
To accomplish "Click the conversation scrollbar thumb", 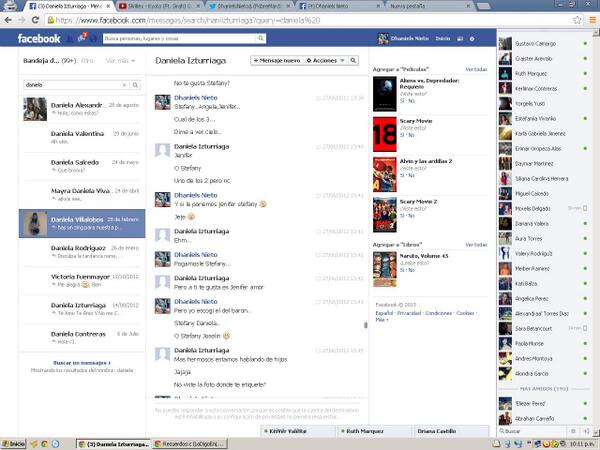I will click(366, 325).
